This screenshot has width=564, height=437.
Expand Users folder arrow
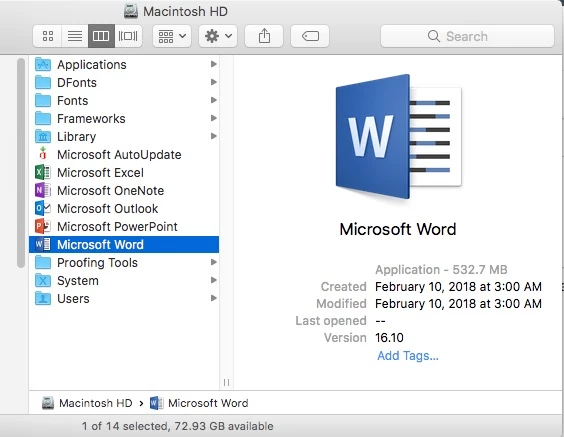214,298
